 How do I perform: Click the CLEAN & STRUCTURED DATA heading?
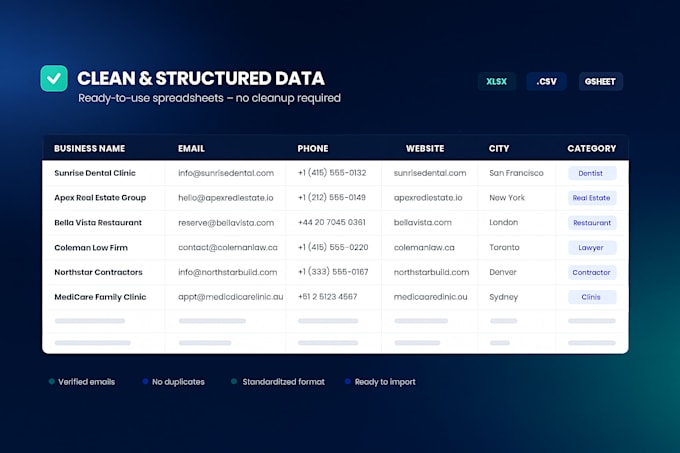point(201,78)
